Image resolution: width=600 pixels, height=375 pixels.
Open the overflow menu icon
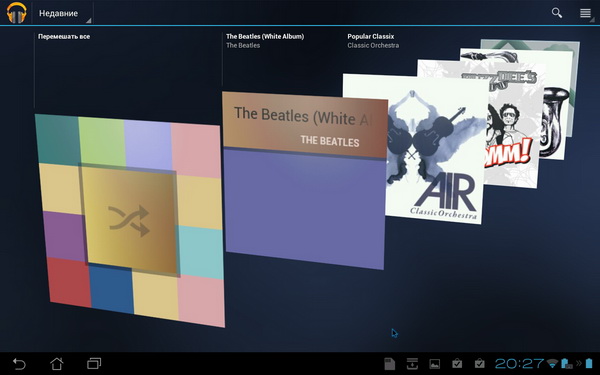585,13
